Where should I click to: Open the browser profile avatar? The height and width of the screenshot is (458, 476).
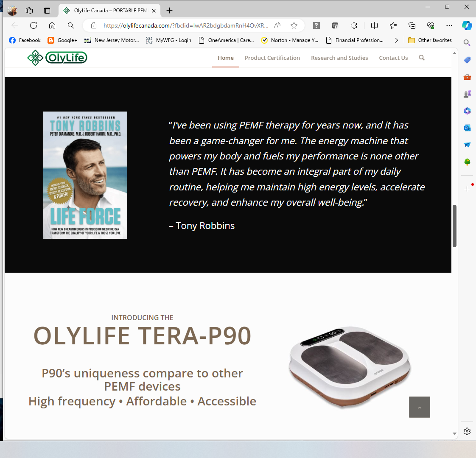12,11
